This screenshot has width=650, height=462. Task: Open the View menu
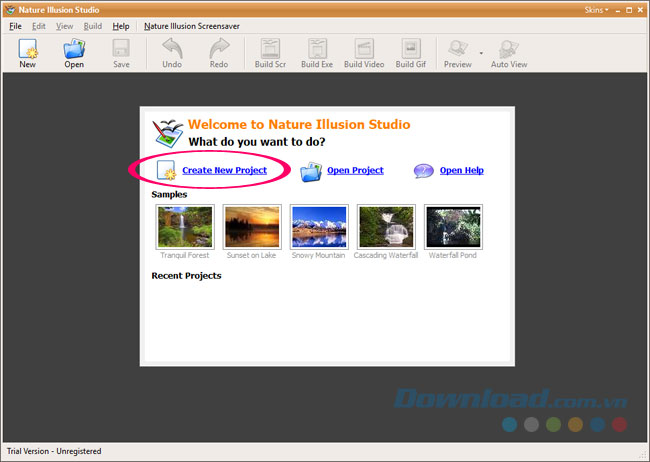[x=64, y=26]
